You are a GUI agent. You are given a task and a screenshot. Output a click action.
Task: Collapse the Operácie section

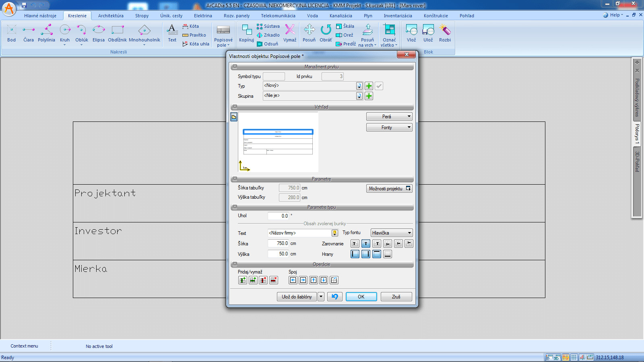(235, 264)
